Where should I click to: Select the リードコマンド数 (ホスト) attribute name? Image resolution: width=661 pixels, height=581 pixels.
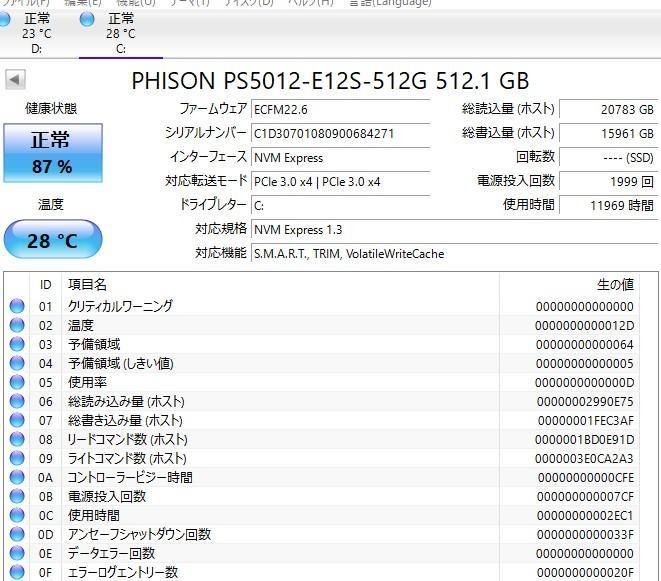point(127,439)
